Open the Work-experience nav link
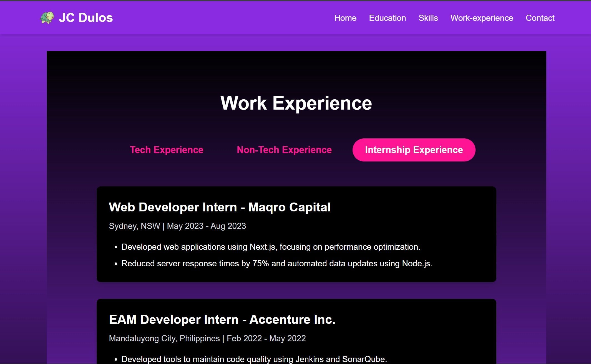This screenshot has width=591, height=364. pos(482,18)
